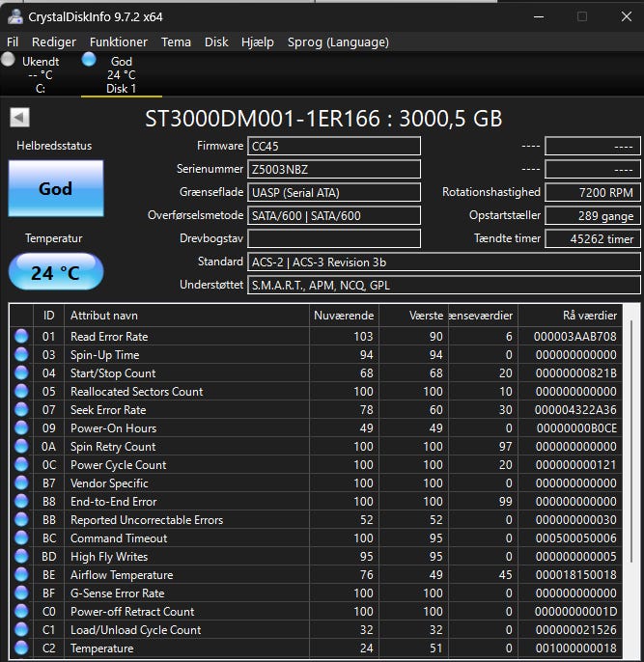
Task: Open the Fil menu
Action: [x=13, y=42]
